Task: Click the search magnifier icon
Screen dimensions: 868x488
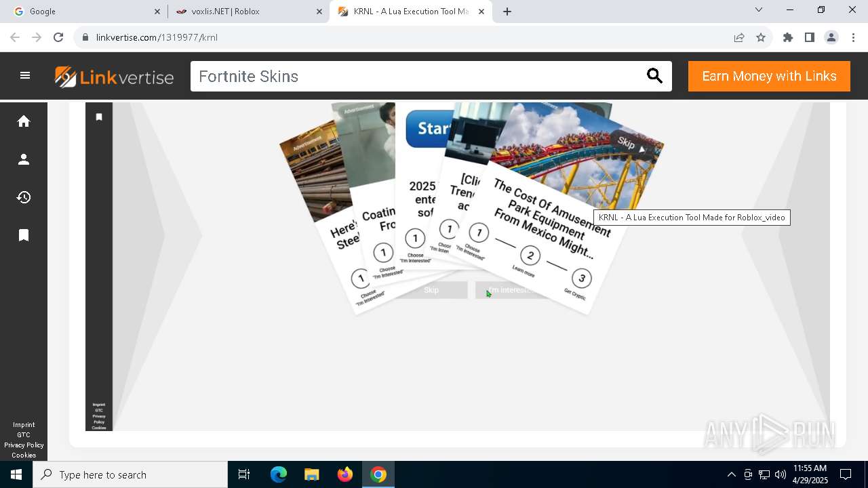Action: [x=654, y=76]
